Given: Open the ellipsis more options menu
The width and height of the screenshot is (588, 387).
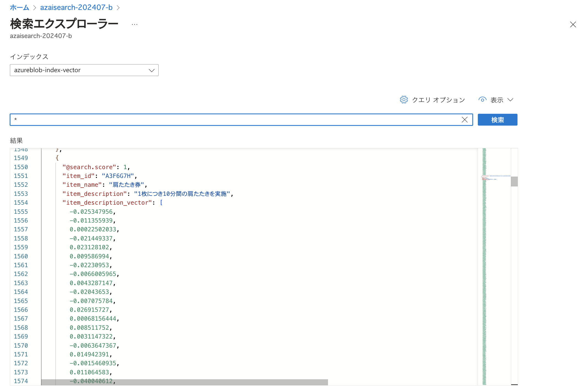Looking at the screenshot, I should [134, 25].
